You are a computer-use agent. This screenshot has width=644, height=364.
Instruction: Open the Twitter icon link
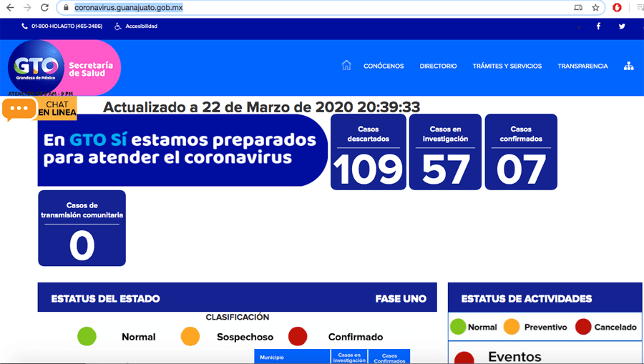click(x=622, y=26)
